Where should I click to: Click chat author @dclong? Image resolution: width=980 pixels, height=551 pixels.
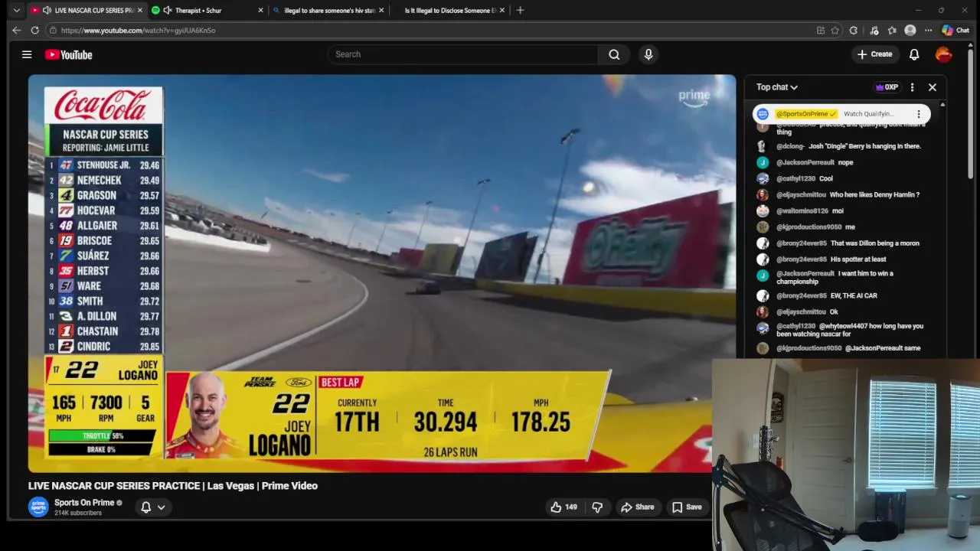click(x=790, y=146)
